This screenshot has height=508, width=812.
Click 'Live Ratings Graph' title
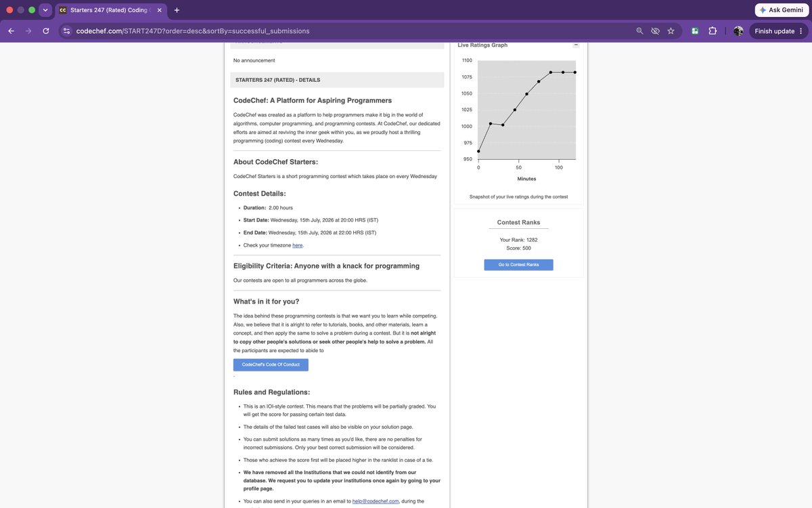(482, 45)
